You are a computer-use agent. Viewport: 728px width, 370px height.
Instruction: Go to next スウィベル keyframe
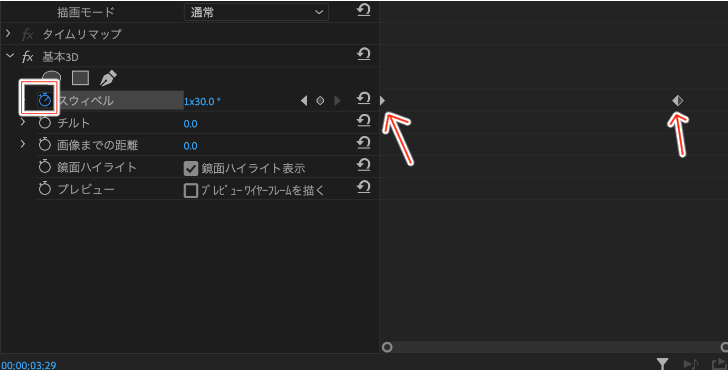tap(337, 100)
